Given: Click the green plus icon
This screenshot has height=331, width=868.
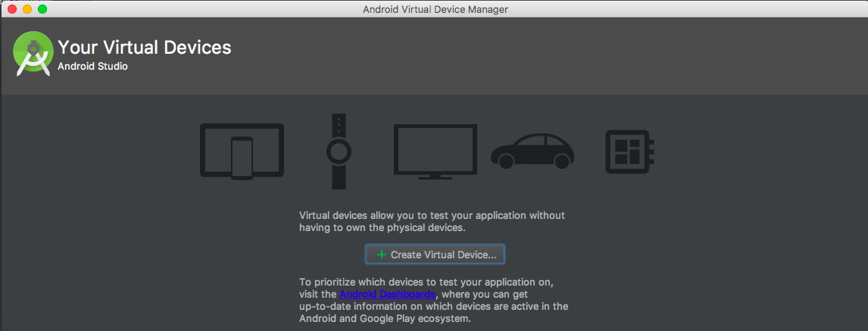Looking at the screenshot, I should click(382, 254).
